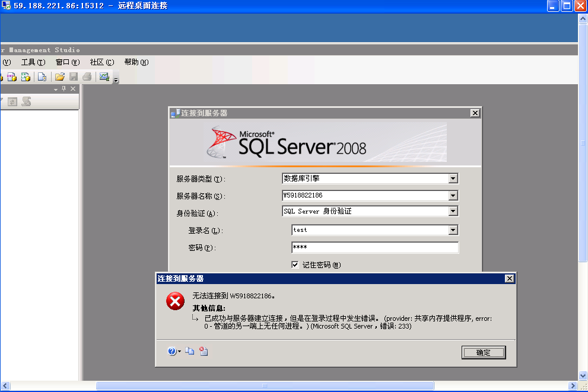Click the 其他信息 heading text
The height and width of the screenshot is (392, 588).
(x=209, y=308)
